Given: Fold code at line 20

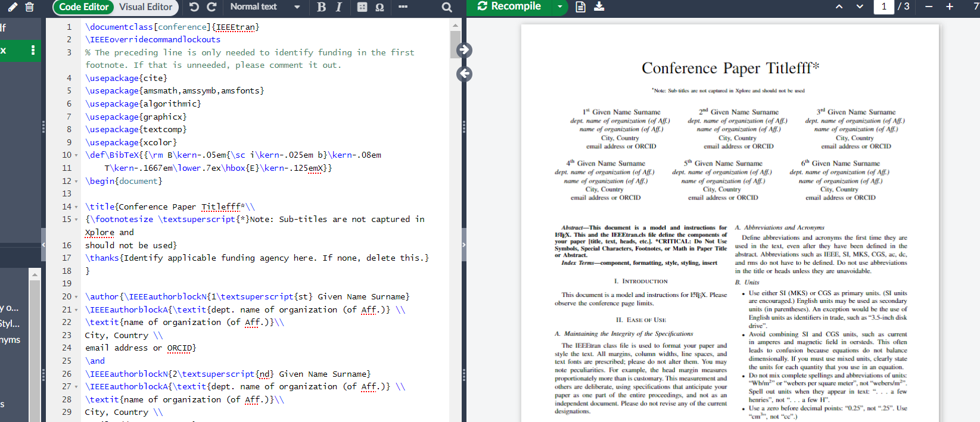Looking at the screenshot, I should pos(76,297).
